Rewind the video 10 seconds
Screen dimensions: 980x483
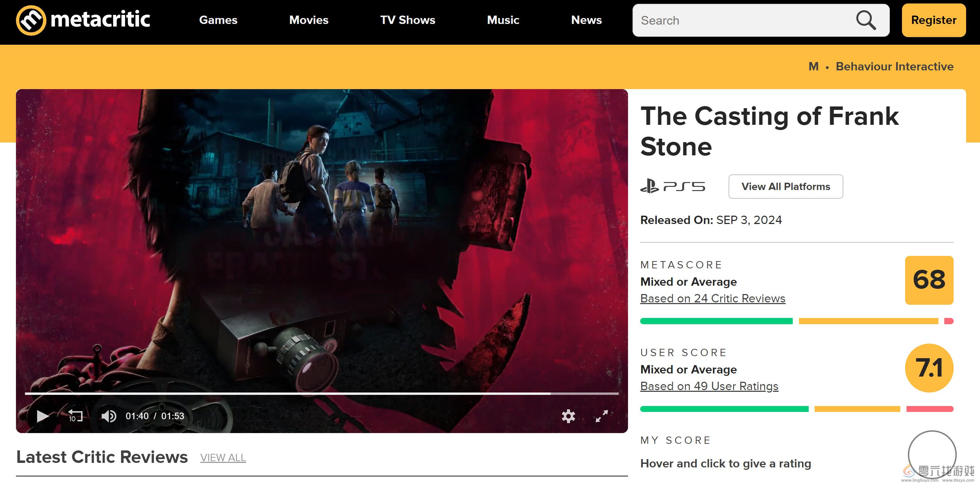[x=75, y=416]
